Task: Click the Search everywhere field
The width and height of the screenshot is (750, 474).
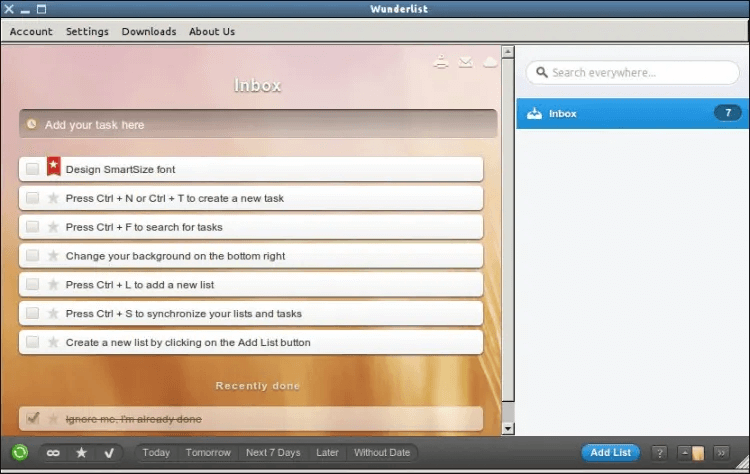Action: tap(632, 72)
